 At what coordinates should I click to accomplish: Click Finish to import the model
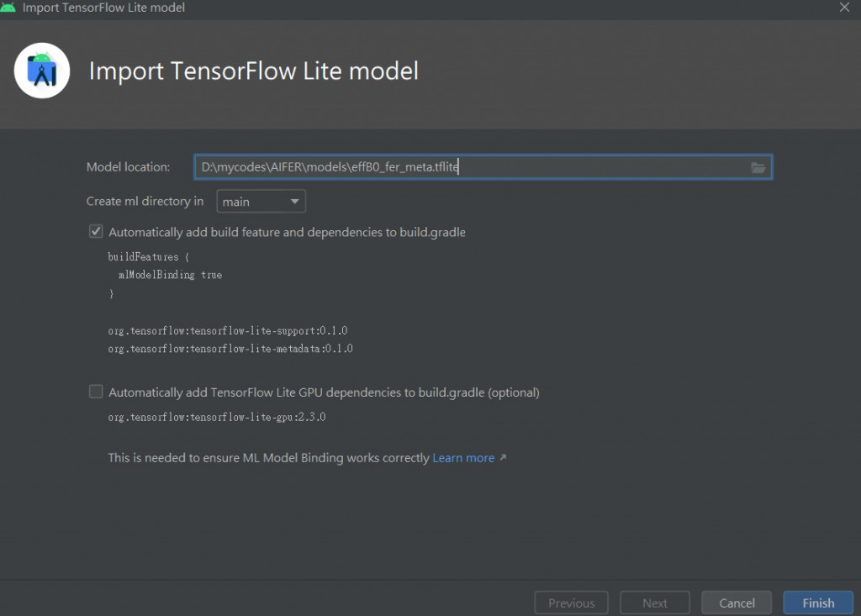[x=817, y=603]
